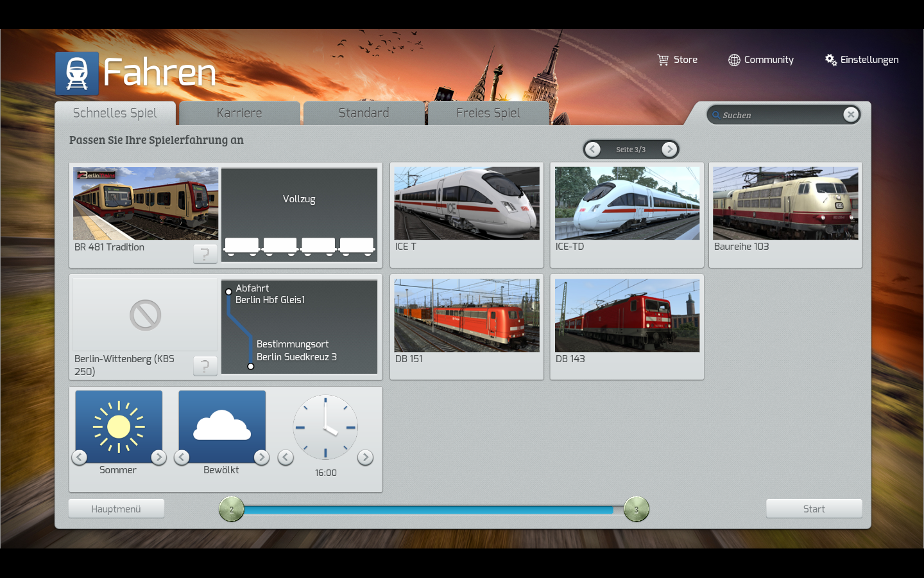
Task: Click the 'Passen Sie Ihre Spielerfahrung an' heading
Action: coord(157,140)
